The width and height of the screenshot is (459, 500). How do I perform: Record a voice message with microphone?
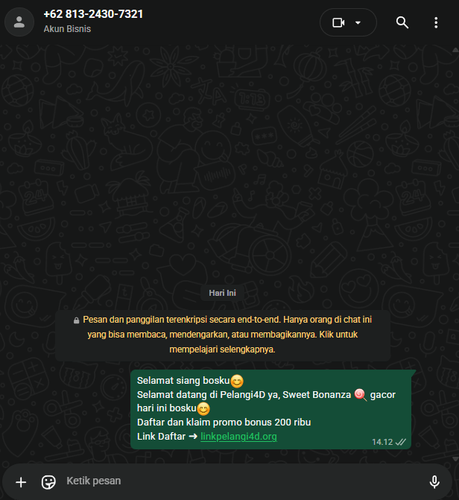[434, 482]
